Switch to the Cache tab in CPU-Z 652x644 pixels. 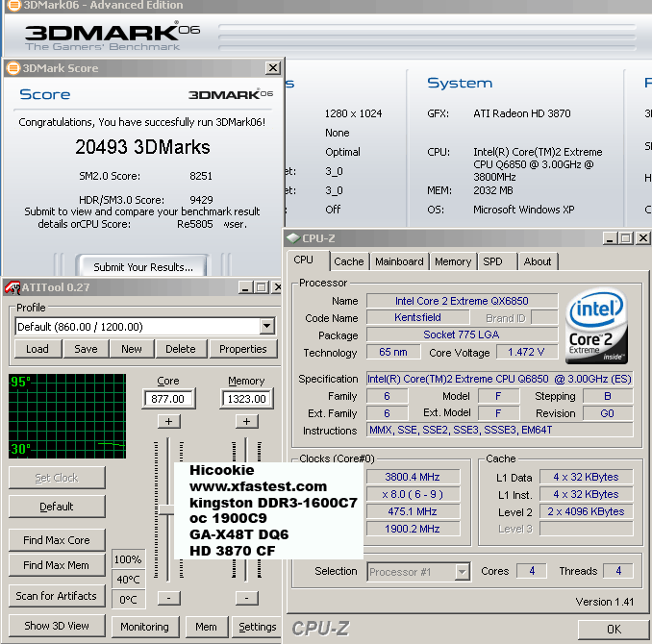pyautogui.click(x=349, y=261)
